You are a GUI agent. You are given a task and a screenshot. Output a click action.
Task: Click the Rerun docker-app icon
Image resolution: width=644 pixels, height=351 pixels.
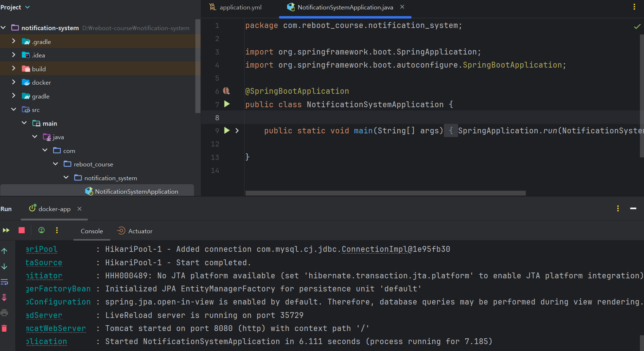tap(6, 230)
